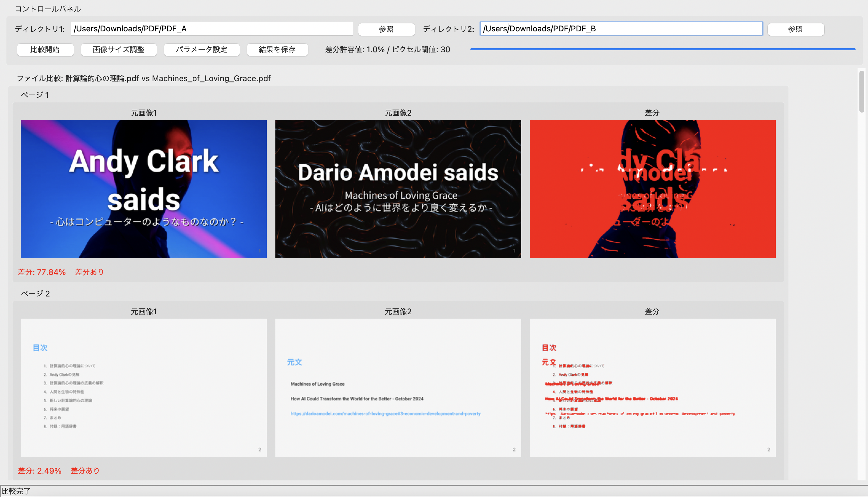This screenshot has width=868, height=497.
Task: Focus the ディレクトリ1 path field
Action: (211, 29)
